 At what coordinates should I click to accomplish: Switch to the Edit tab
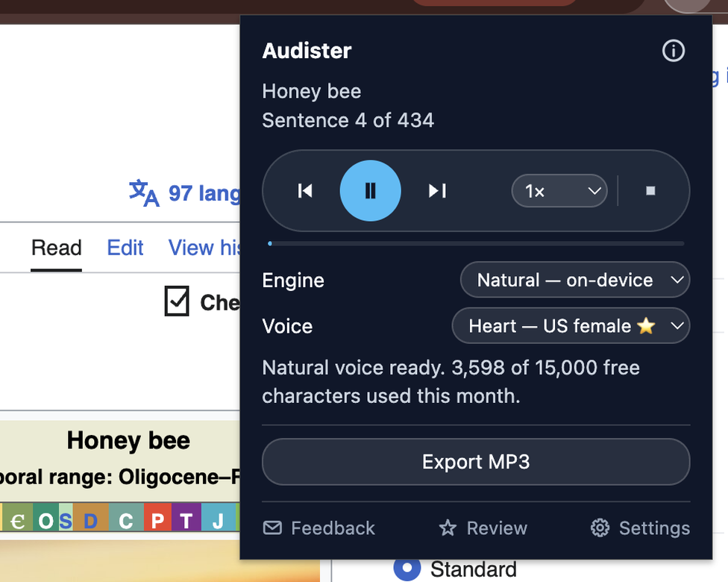(x=125, y=248)
